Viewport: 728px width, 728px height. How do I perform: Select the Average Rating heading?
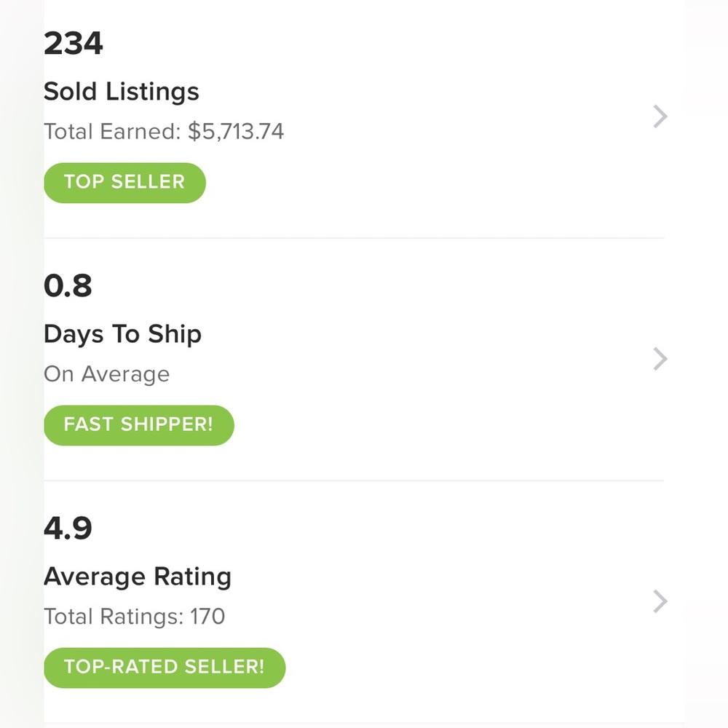coord(137,576)
